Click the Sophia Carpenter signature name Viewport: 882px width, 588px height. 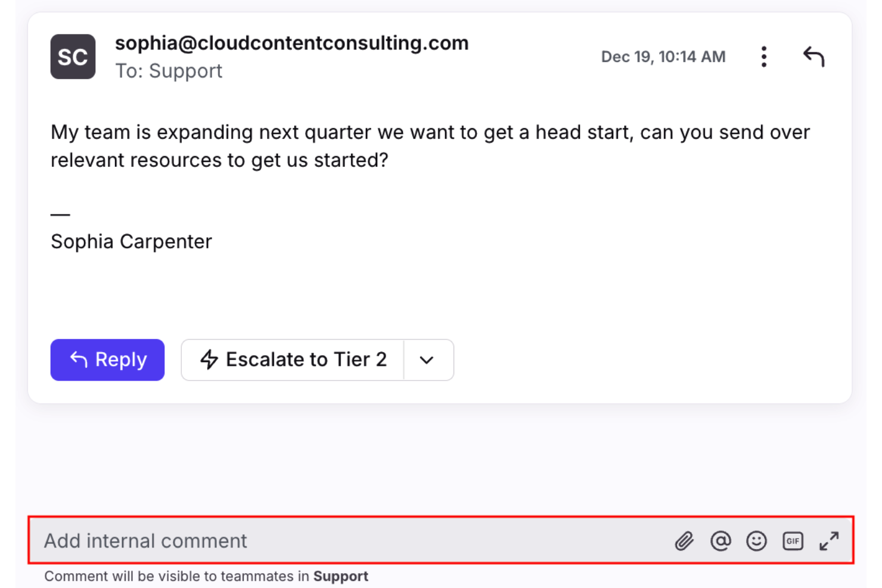point(131,242)
